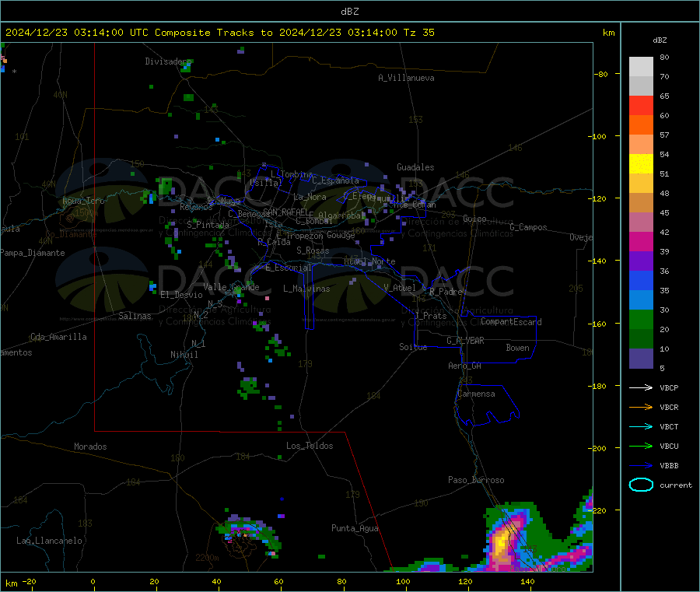Click the Nihuil place label
The height and width of the screenshot is (592, 700).
[184, 355]
